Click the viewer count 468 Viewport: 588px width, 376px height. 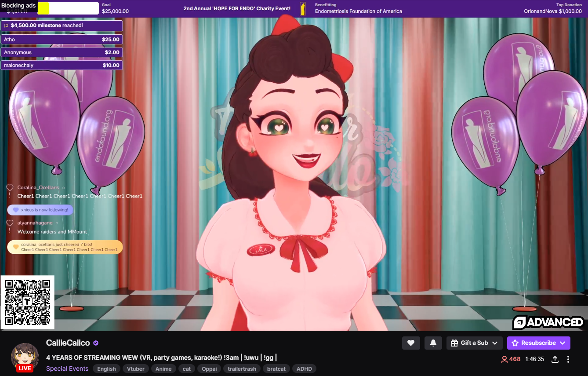tap(511, 359)
